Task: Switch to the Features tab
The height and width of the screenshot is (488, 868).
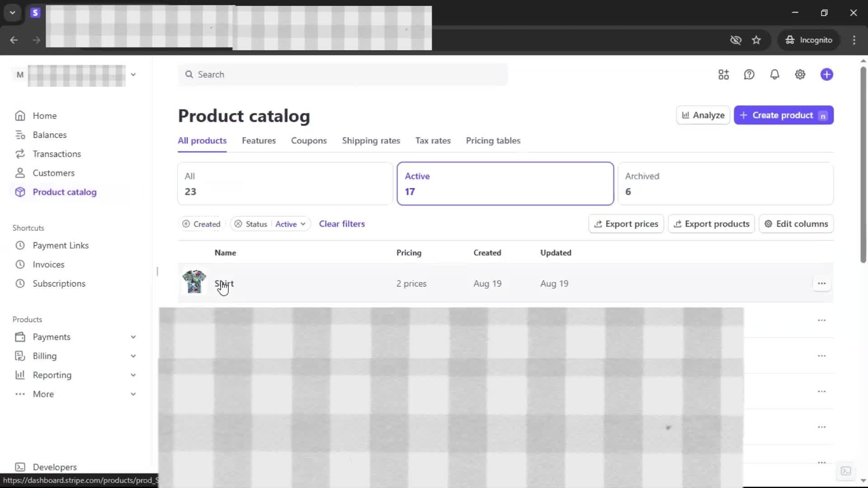Action: (259, 141)
